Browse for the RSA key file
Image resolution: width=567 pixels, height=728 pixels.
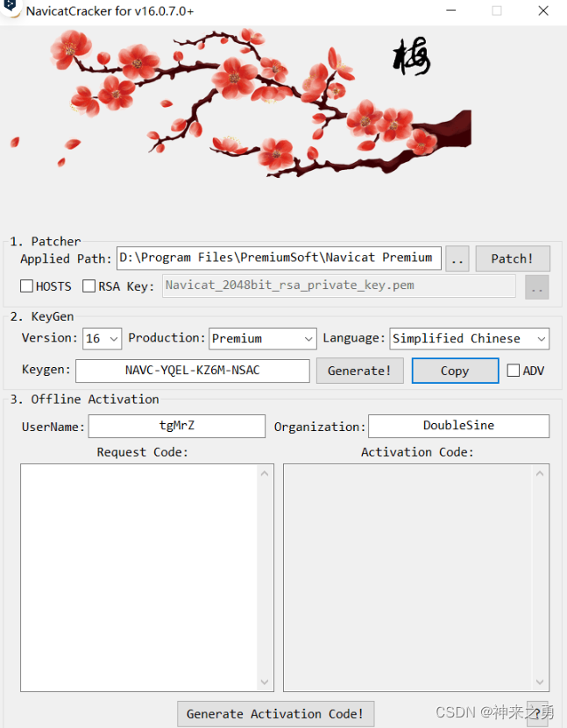tap(537, 287)
